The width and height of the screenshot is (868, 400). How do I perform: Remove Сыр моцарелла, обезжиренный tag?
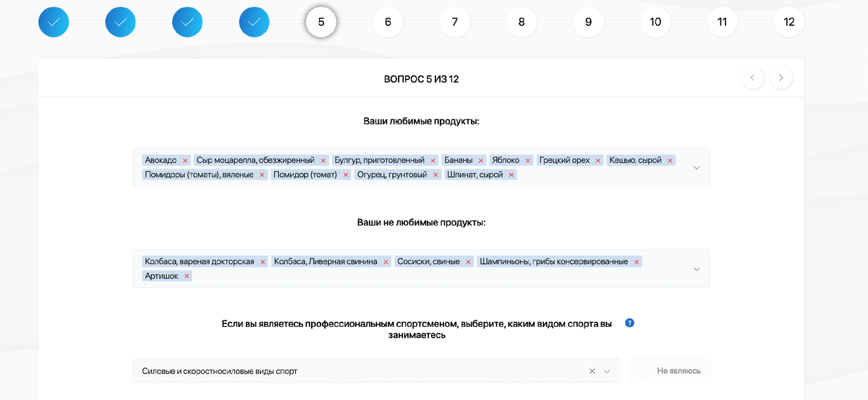click(323, 161)
